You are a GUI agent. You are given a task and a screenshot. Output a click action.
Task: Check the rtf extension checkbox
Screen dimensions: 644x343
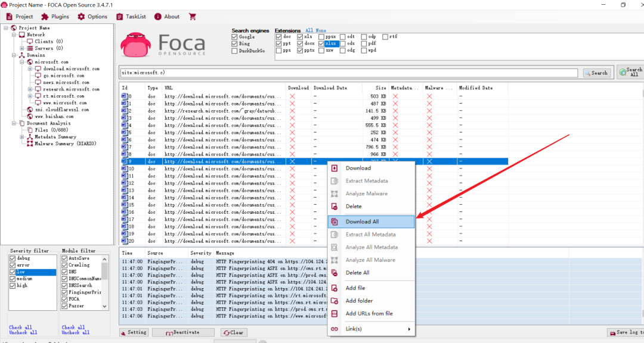tap(385, 37)
